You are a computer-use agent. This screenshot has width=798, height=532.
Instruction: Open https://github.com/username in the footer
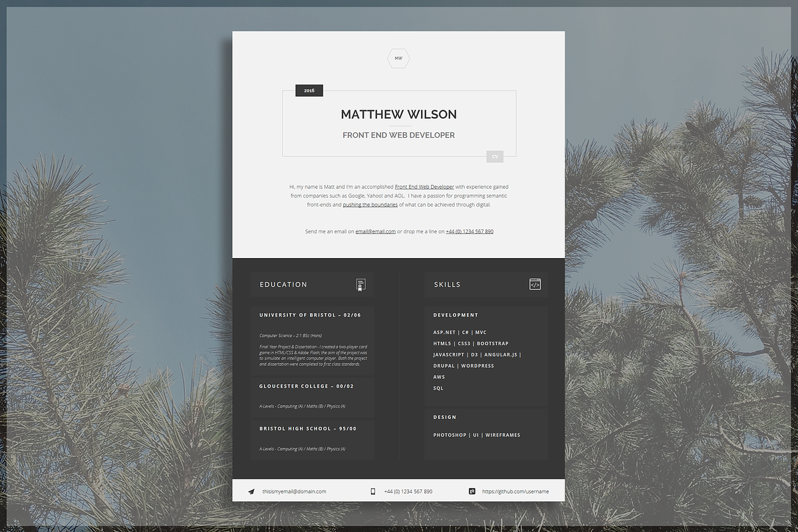pos(515,491)
